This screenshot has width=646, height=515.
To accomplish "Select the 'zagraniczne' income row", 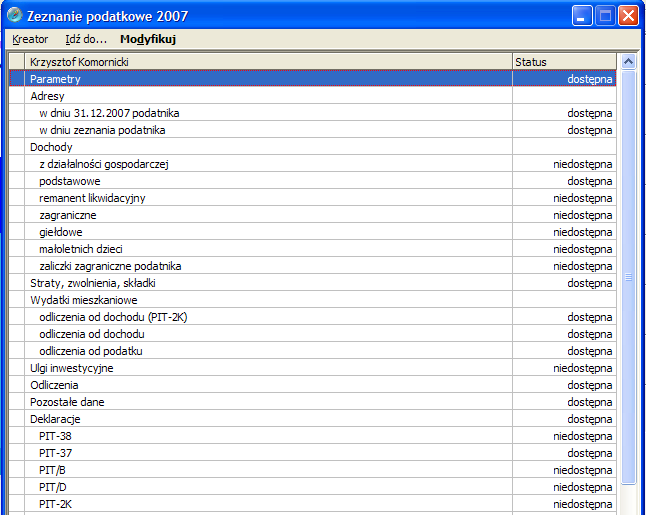I will pyautogui.click(x=313, y=215).
